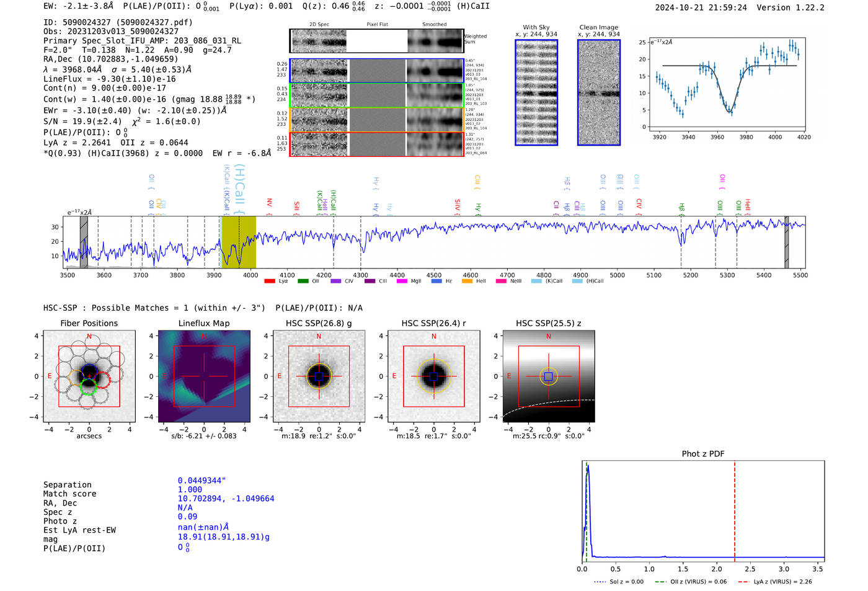Image resolution: width=868 pixels, height=591 pixels.
Task: Select the match score value 1.000
Action: tap(190, 490)
